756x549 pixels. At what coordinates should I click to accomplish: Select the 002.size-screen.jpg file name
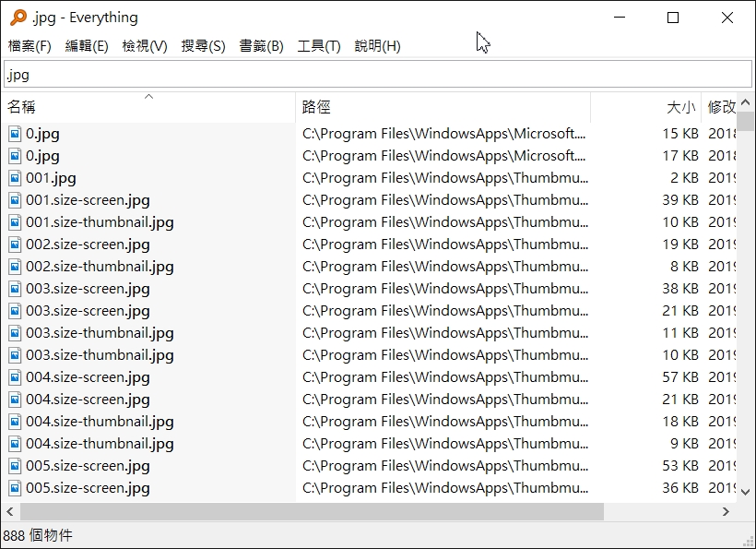pos(88,245)
